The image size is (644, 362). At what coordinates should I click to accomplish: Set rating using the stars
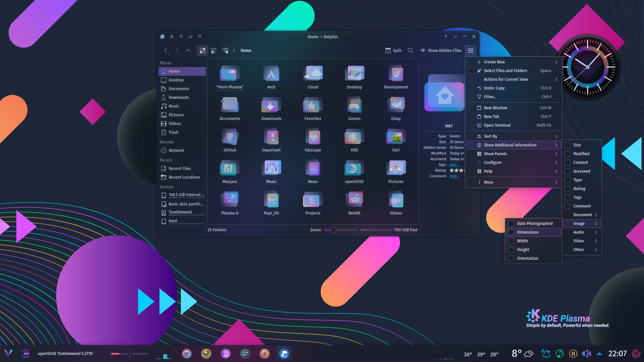(x=457, y=171)
